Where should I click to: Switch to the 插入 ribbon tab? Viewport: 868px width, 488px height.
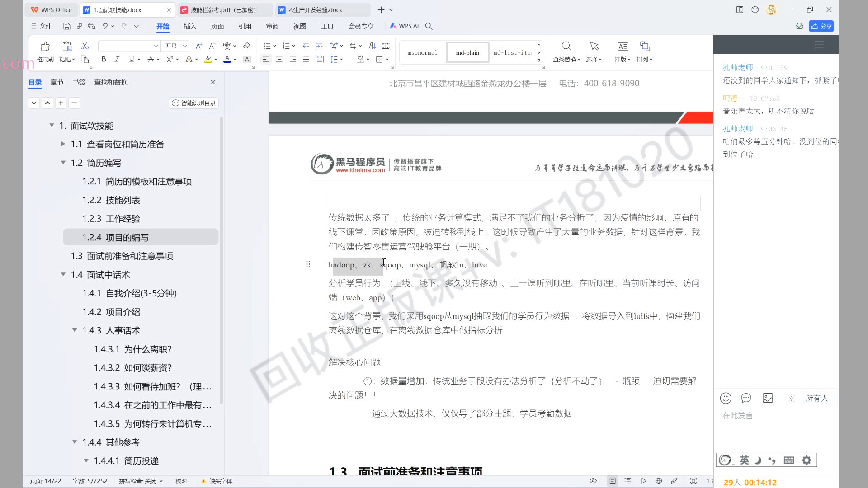[x=190, y=26]
